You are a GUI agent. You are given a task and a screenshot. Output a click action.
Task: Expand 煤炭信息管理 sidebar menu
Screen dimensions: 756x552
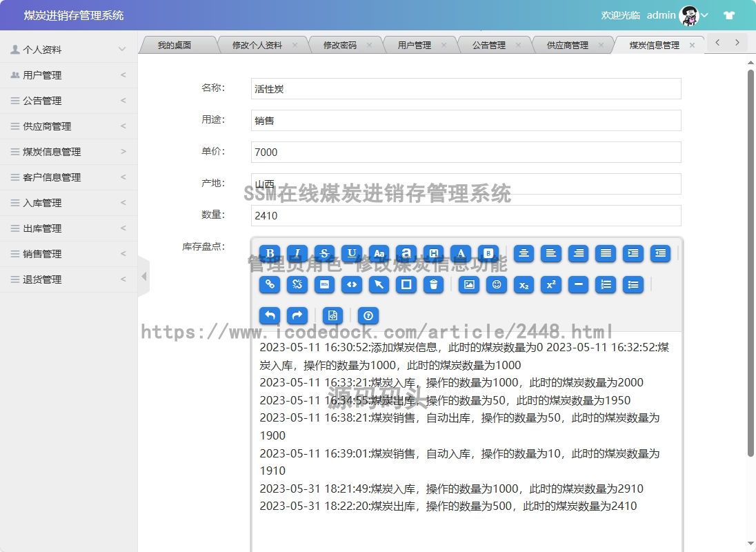(x=68, y=152)
